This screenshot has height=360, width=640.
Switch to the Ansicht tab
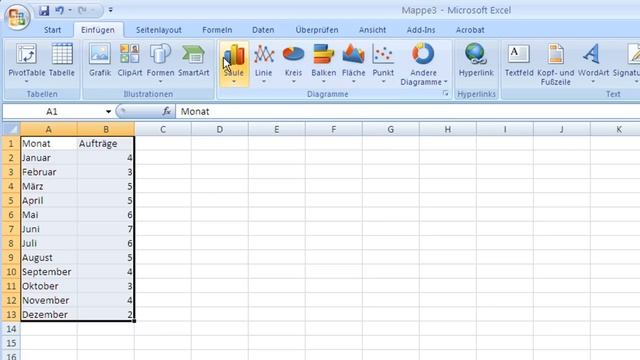tap(372, 30)
